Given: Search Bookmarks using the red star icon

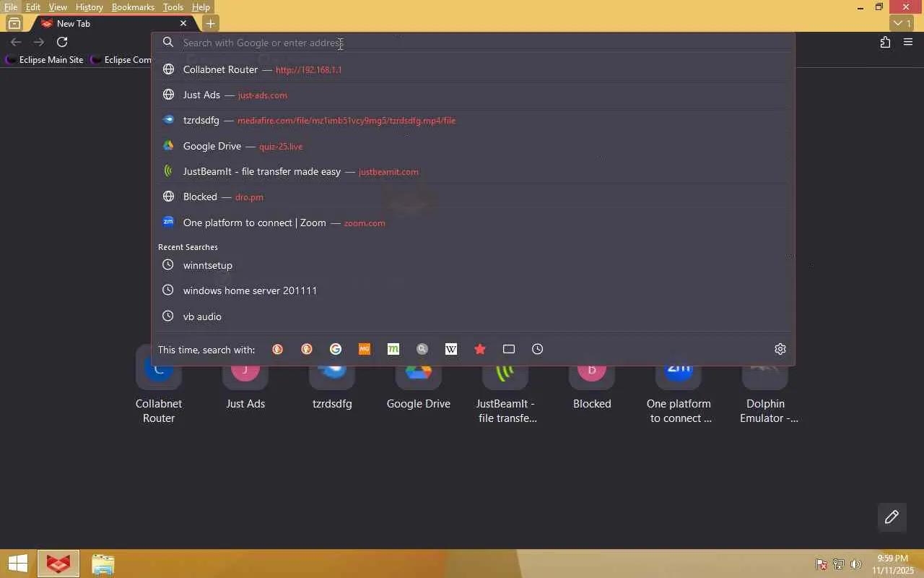Looking at the screenshot, I should (x=480, y=349).
